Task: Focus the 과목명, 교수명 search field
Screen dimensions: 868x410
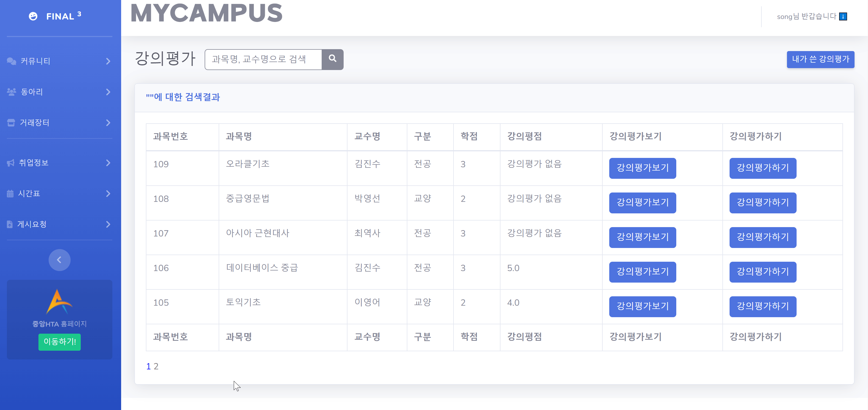Action: click(263, 59)
